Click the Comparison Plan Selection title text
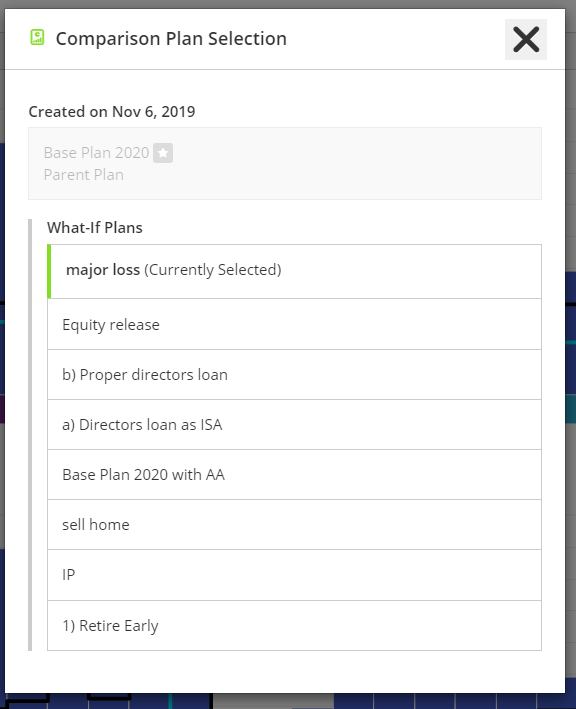The image size is (576, 709). [171, 39]
